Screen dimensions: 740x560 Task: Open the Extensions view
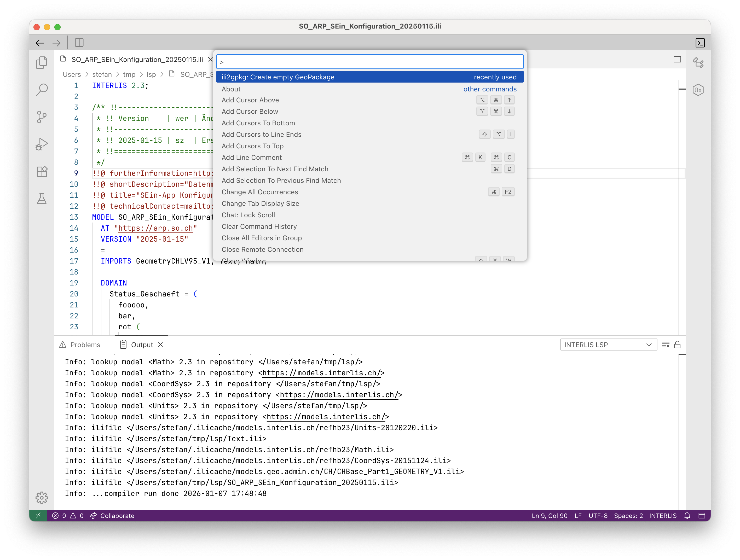[x=42, y=172]
